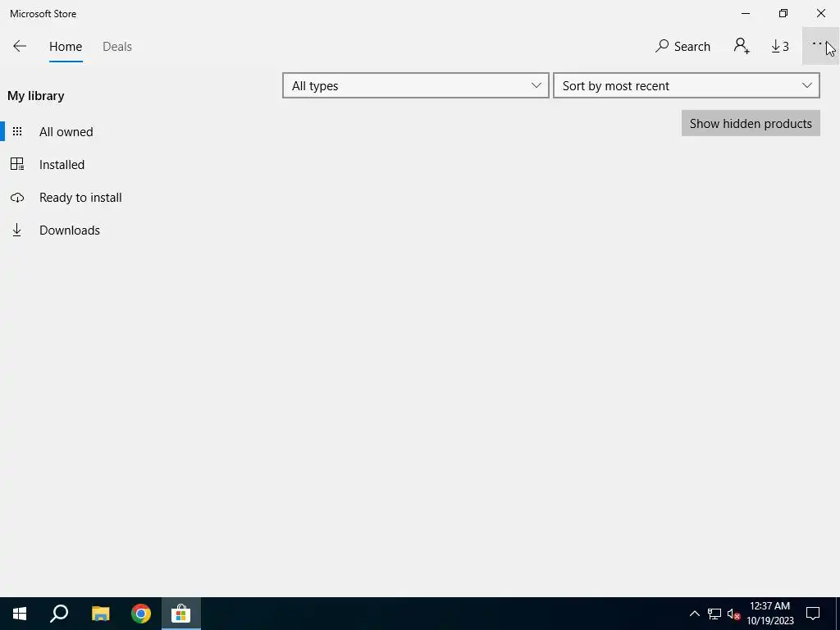This screenshot has width=840, height=630.
Task: Open the clock showing 12:37 AM
Action: coord(769,614)
